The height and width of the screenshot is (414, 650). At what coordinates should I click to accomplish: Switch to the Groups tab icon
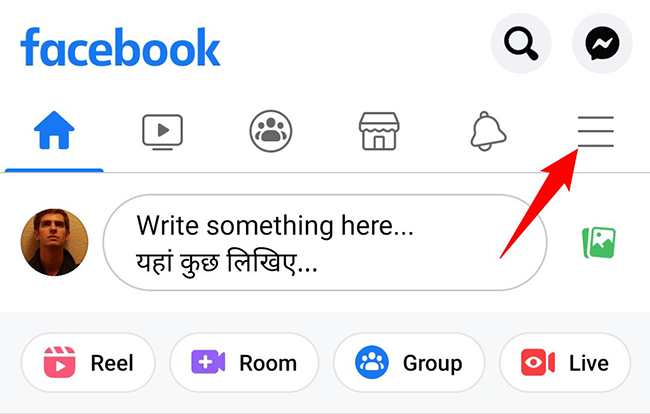point(271,131)
